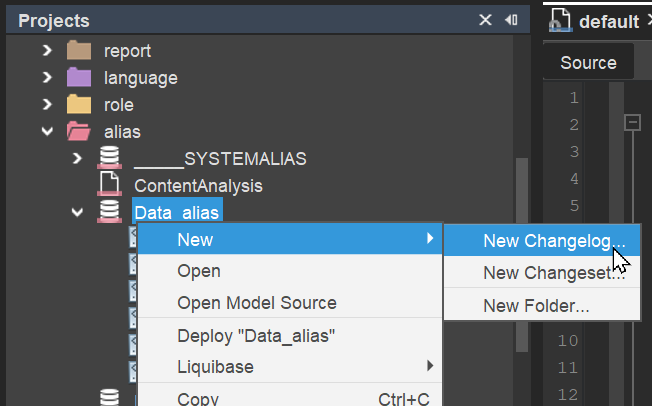Click the ContentAnalysis file icon

click(x=109, y=184)
